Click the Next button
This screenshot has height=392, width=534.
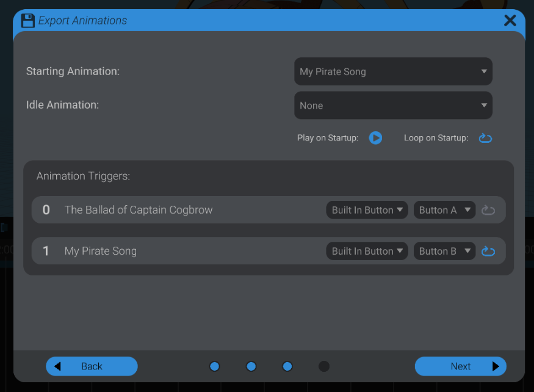point(460,366)
